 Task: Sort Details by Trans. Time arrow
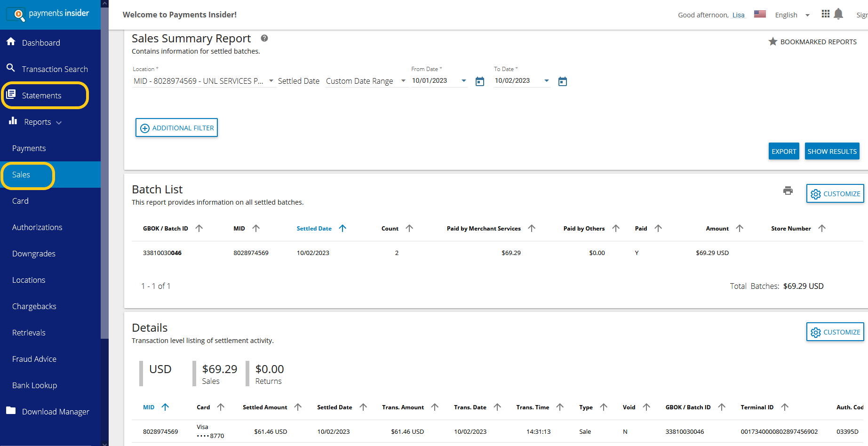coord(560,407)
